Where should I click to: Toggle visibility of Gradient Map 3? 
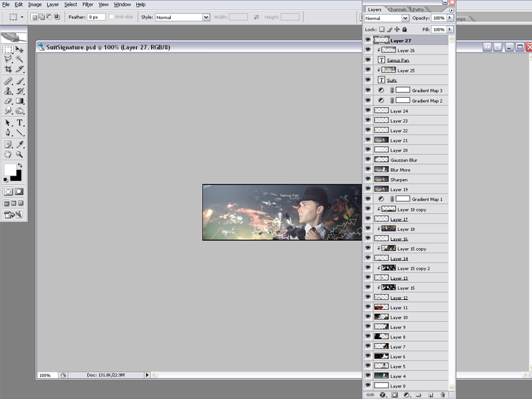[x=368, y=90]
